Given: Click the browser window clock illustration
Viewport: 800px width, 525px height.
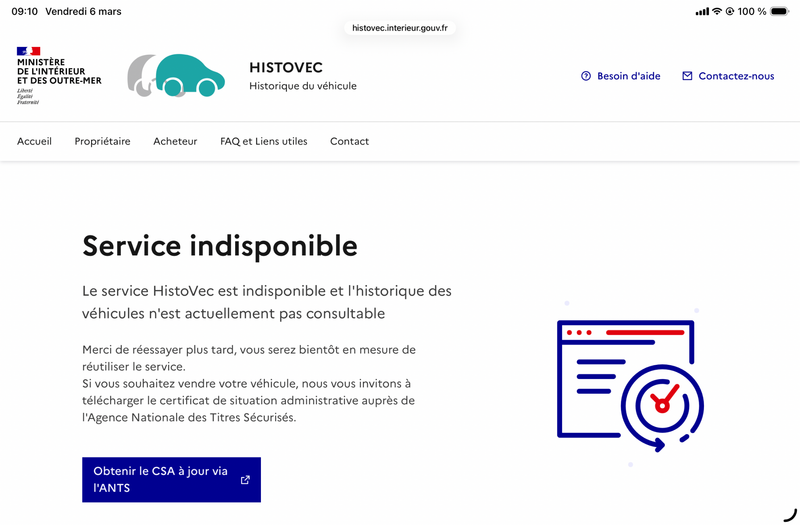Looking at the screenshot, I should point(631,384).
